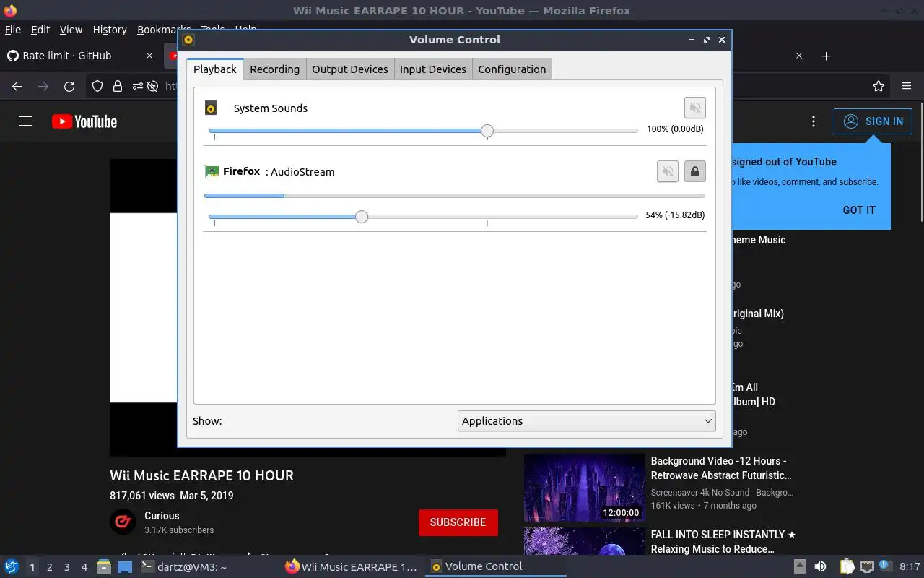Close the YouTube browser tab
Viewport: 924px width, 578px height.
[799, 56]
